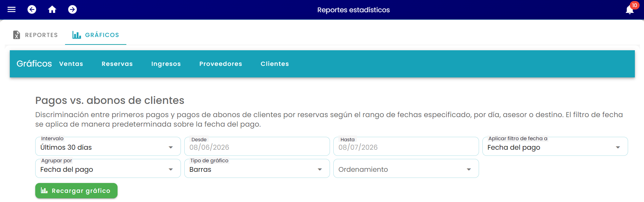The width and height of the screenshot is (644, 202).
Task: Click the Reportes estadísticos page title
Action: 353,10
